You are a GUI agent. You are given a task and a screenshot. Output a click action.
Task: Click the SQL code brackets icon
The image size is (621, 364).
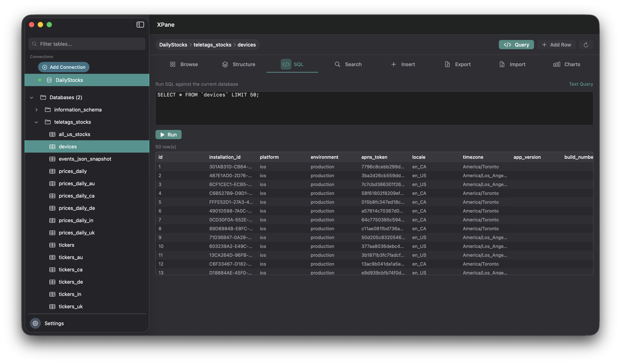click(286, 64)
